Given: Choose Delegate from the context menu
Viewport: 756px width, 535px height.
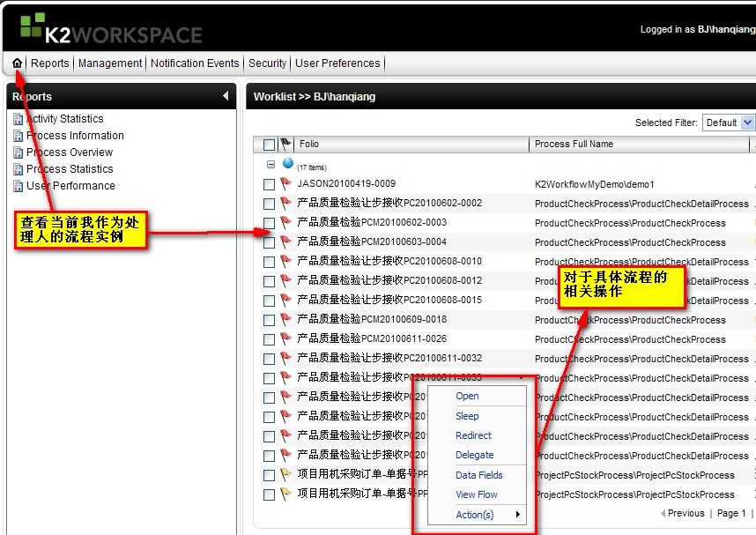Looking at the screenshot, I should coord(474,455).
